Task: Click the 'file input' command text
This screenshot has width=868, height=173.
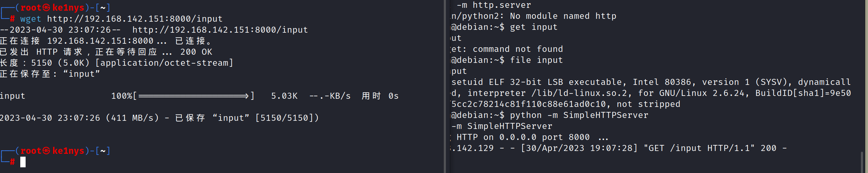Action: [536, 60]
